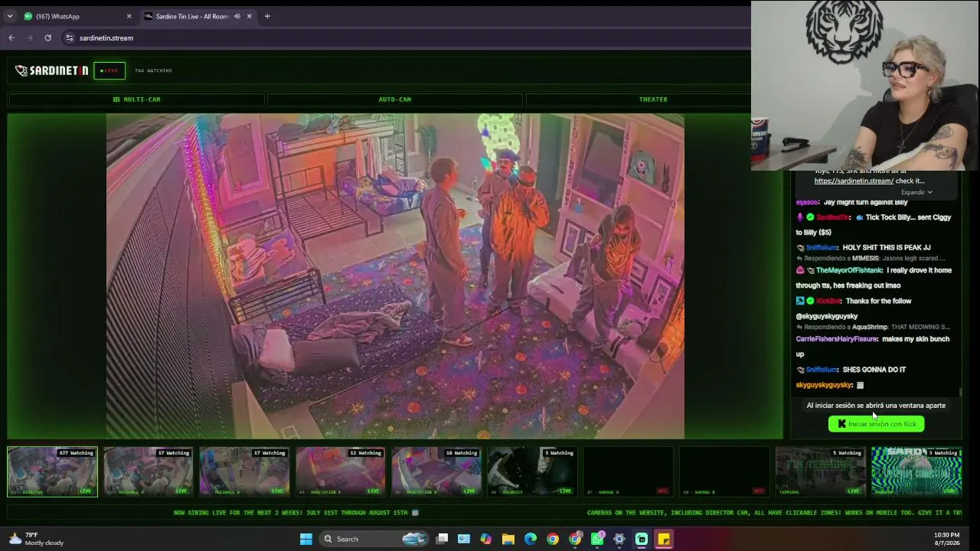Image resolution: width=980 pixels, height=551 pixels.
Task: Focus the address bar showing sardinetin.stream
Action: click(x=406, y=37)
